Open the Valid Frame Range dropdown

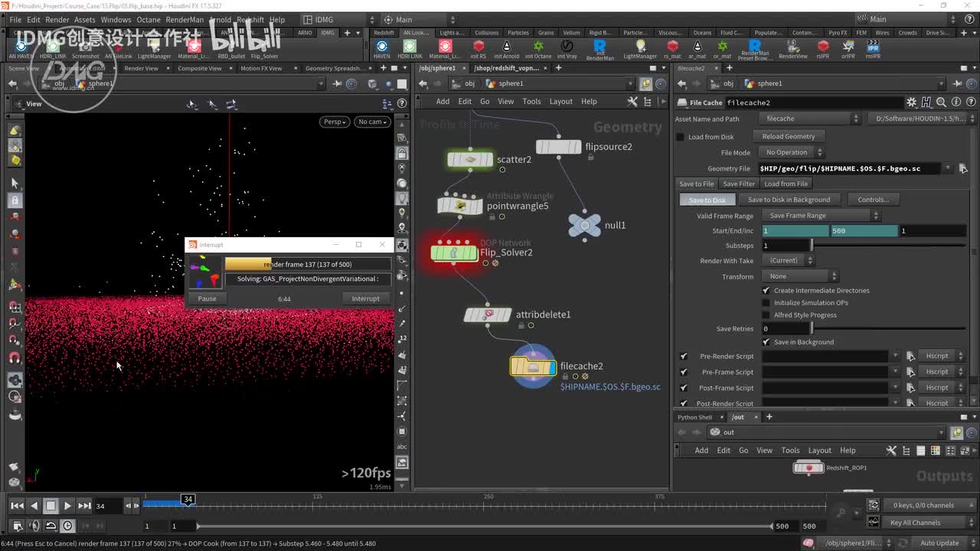coord(823,216)
